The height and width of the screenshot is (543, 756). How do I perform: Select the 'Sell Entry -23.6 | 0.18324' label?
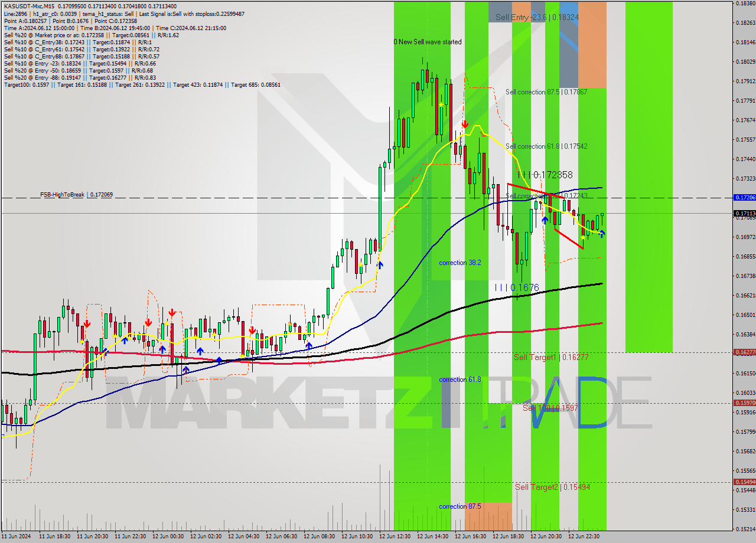point(537,18)
